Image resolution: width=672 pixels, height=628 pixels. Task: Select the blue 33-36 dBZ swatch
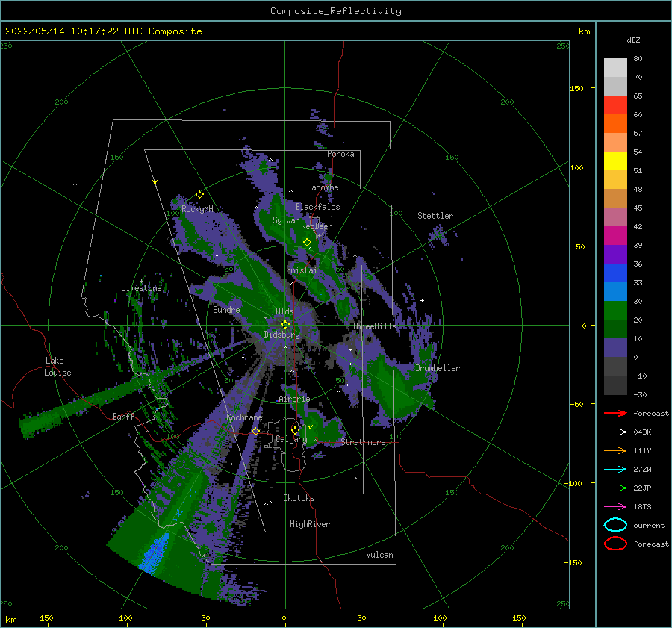tap(615, 273)
